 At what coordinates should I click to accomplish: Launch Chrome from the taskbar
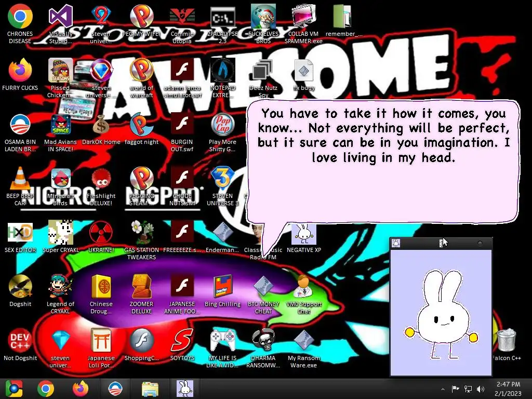[x=46, y=389]
